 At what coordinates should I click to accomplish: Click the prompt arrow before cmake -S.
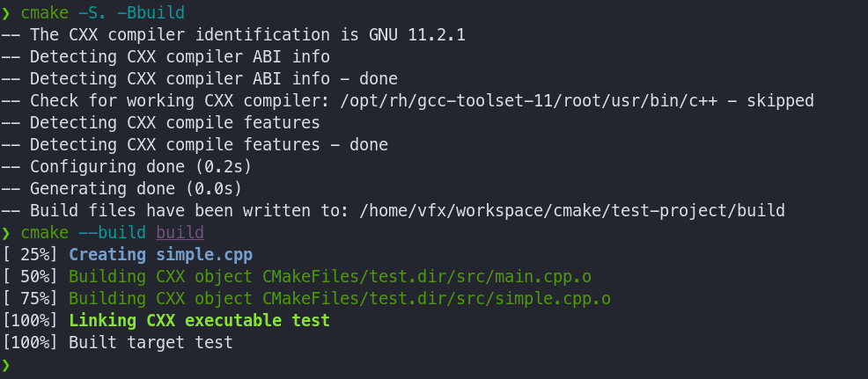coord(5,12)
